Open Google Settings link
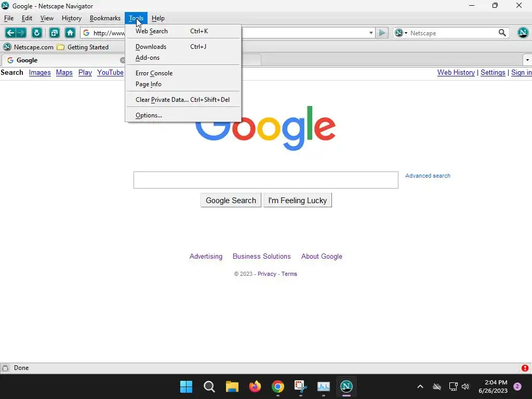This screenshot has height=399, width=532. [493, 73]
